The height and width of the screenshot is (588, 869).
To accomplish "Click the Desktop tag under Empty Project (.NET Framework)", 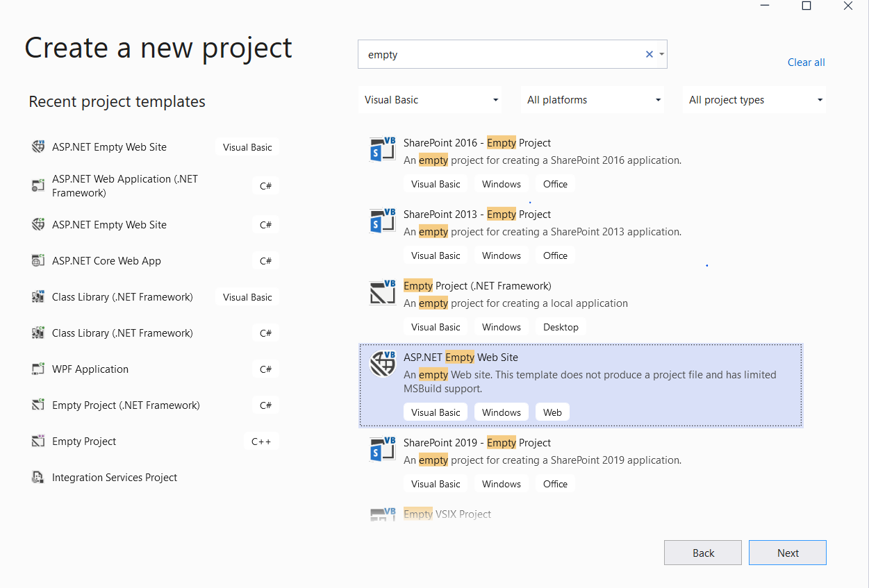I will tap(561, 327).
